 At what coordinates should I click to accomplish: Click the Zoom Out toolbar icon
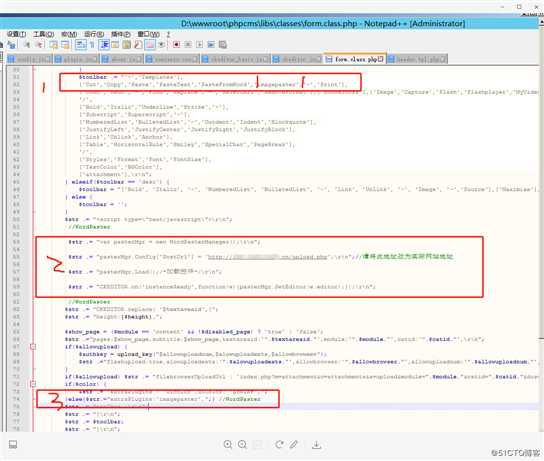(x=39, y=44)
